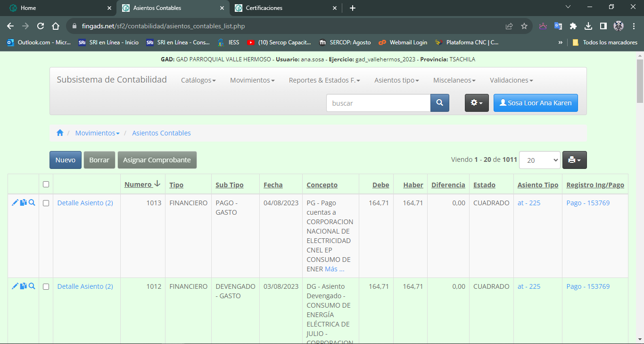
Task: Click the home icon in breadcrumb
Action: 60,133
